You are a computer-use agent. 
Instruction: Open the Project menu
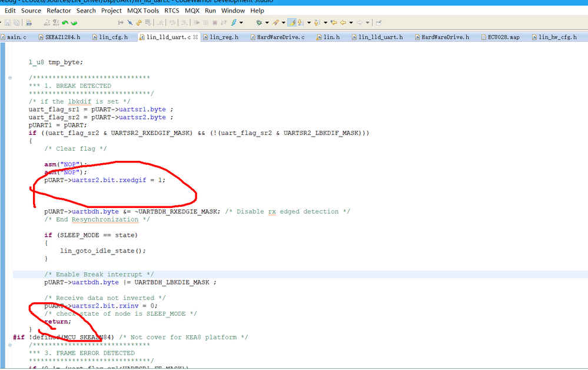click(x=111, y=11)
